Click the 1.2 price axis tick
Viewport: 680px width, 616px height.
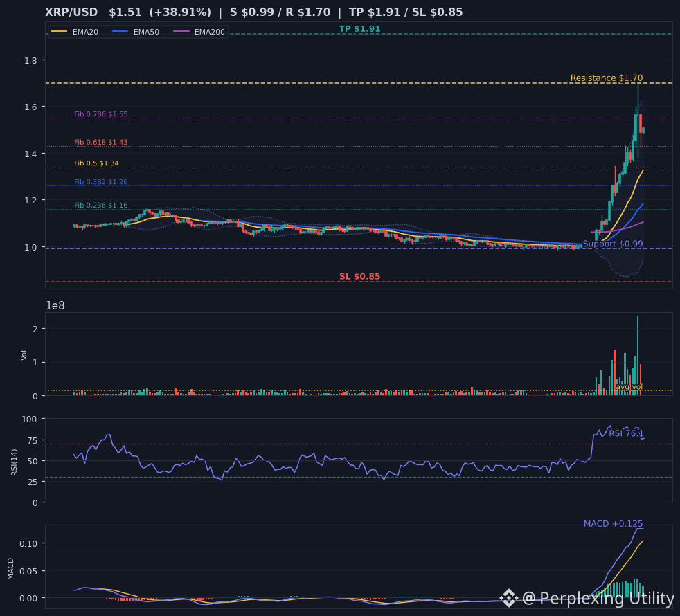[30, 200]
